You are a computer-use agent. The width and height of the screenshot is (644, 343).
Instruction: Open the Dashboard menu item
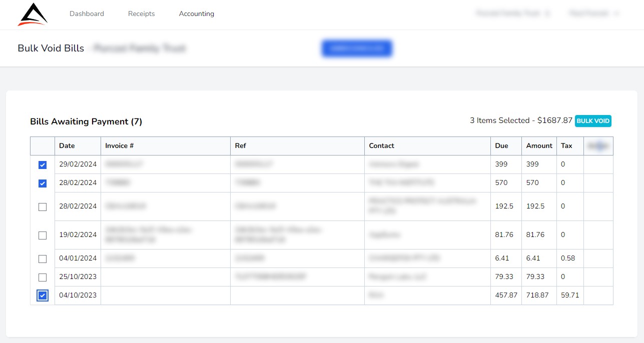tap(87, 14)
